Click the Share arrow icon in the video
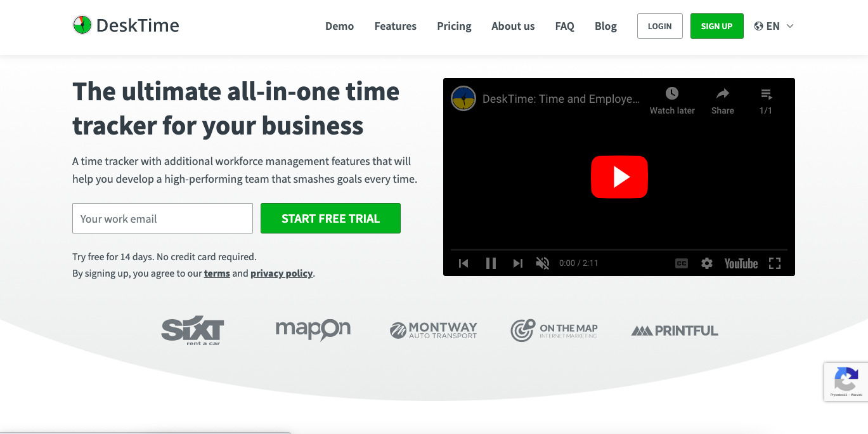The height and width of the screenshot is (434, 868). pyautogui.click(x=723, y=94)
